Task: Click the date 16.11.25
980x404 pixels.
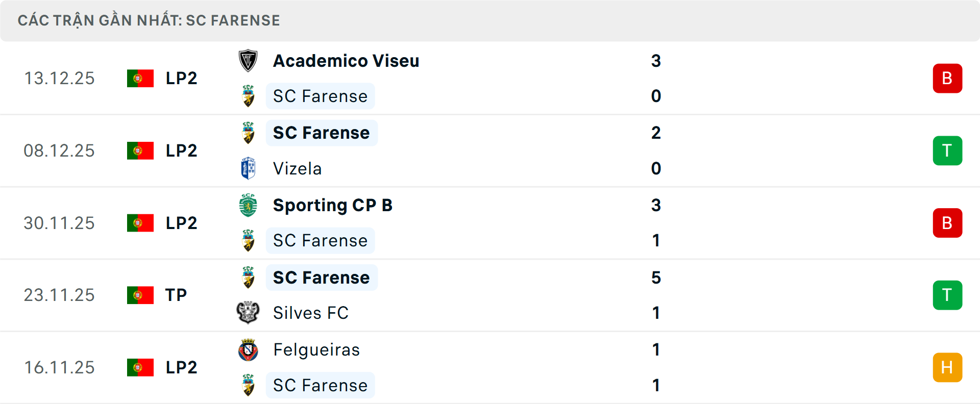Action: point(59,367)
